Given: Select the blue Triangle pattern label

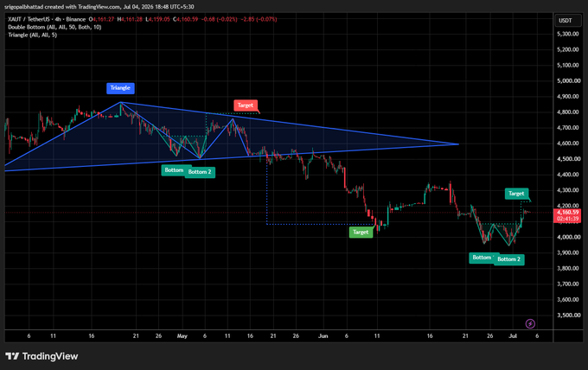Looking at the screenshot, I should tap(120, 88).
